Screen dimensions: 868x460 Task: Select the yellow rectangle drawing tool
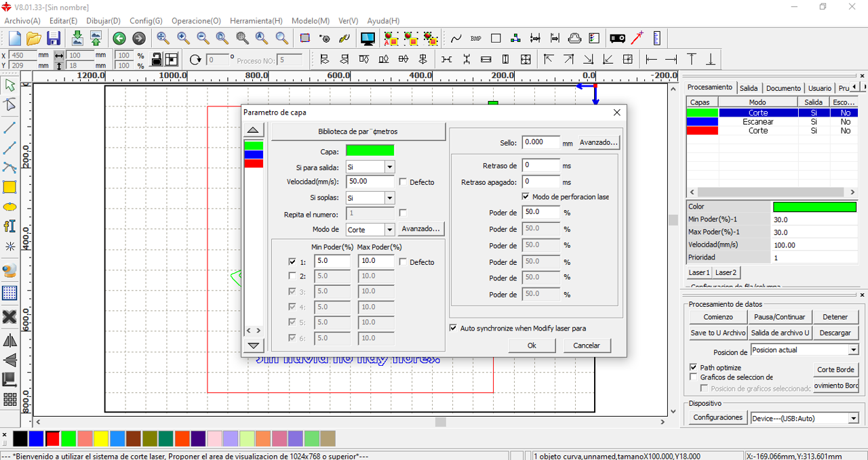(x=9, y=188)
